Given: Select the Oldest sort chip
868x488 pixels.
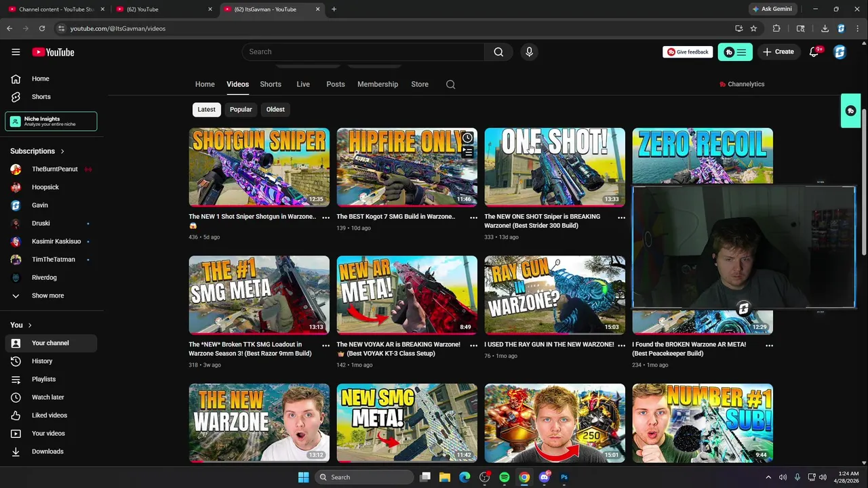Looking at the screenshot, I should click(275, 109).
